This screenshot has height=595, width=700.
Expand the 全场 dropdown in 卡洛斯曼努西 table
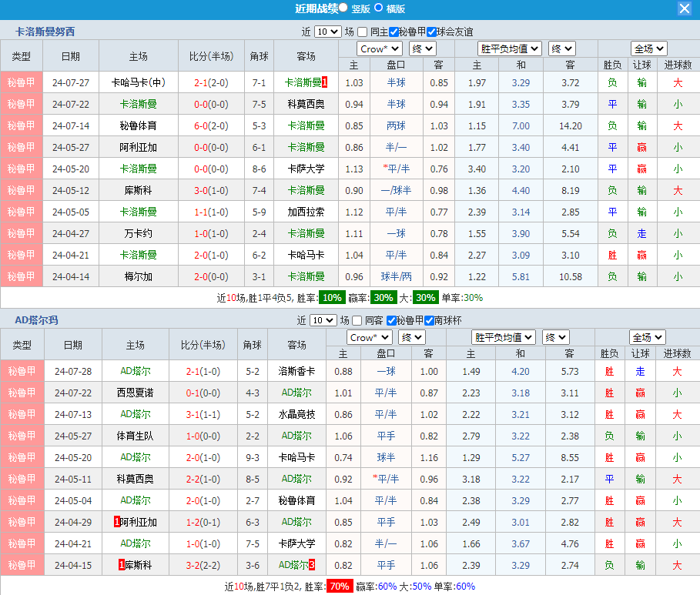pyautogui.click(x=648, y=48)
